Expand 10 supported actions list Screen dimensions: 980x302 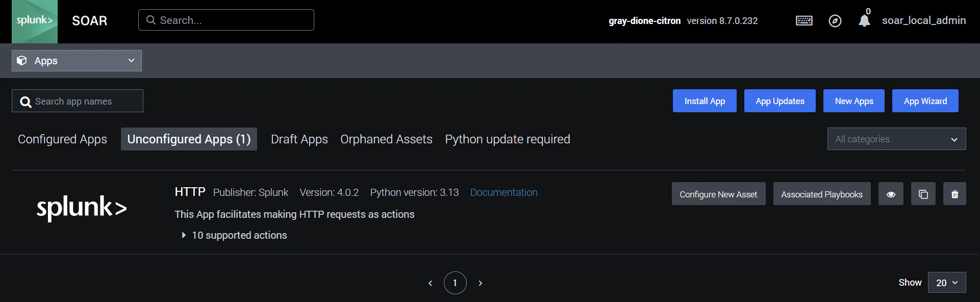234,235
